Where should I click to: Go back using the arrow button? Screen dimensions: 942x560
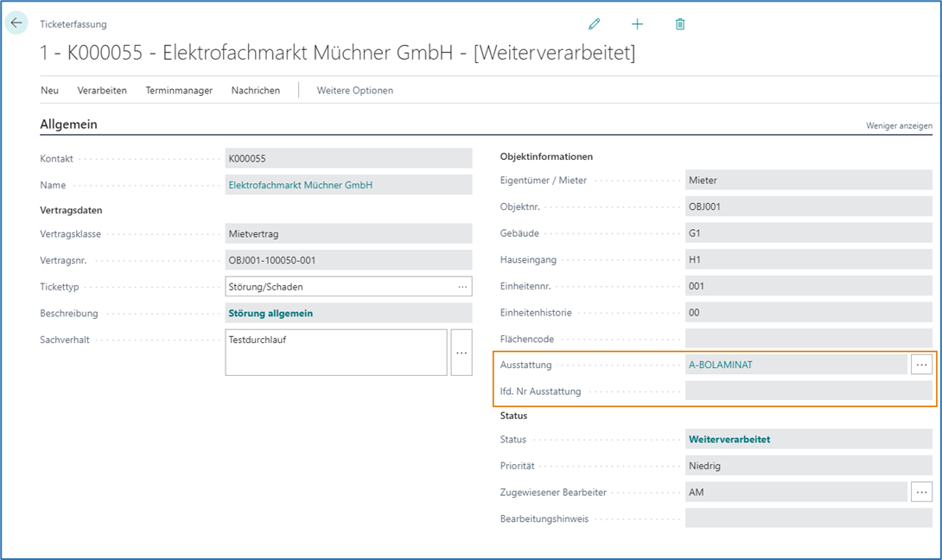coord(16,23)
